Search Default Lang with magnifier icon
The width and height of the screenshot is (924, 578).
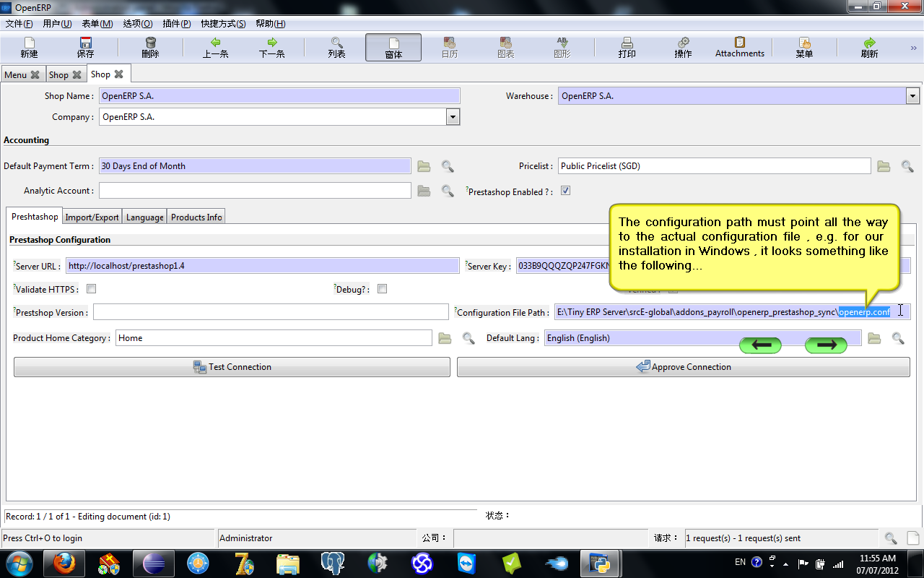tap(898, 338)
